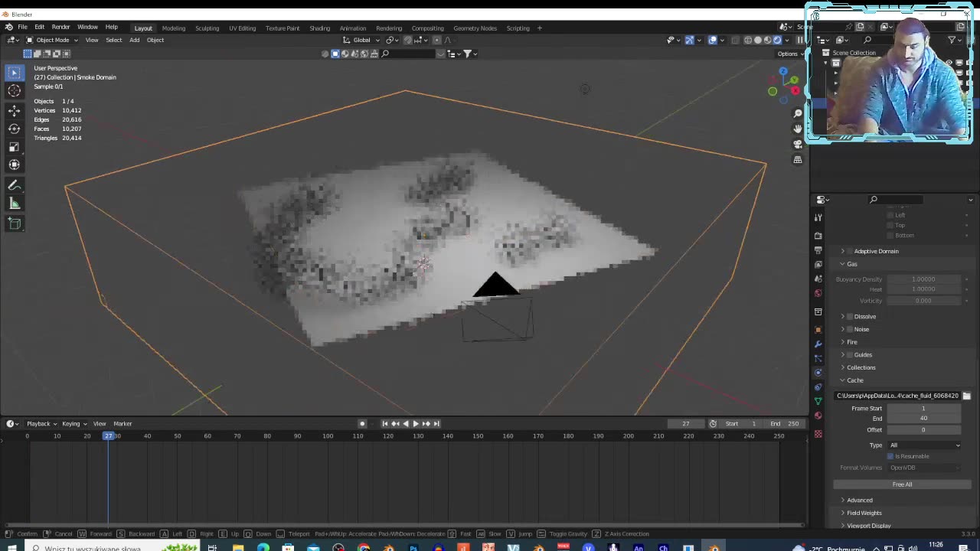Toggle the camera view icon
This screenshot has height=551, width=980.
pyautogui.click(x=798, y=144)
